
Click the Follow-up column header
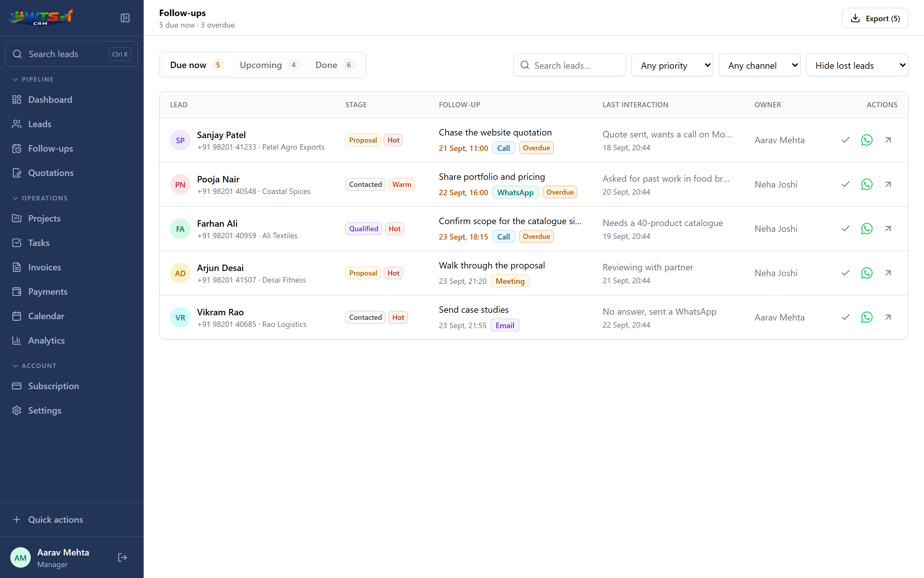(459, 105)
